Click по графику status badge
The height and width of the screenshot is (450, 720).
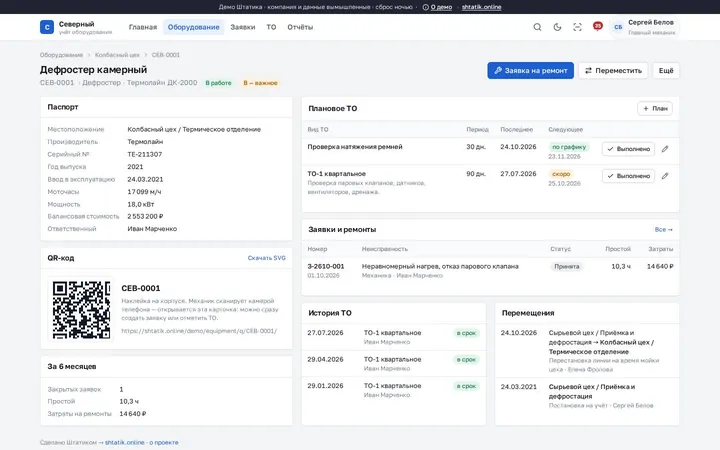[x=568, y=147]
